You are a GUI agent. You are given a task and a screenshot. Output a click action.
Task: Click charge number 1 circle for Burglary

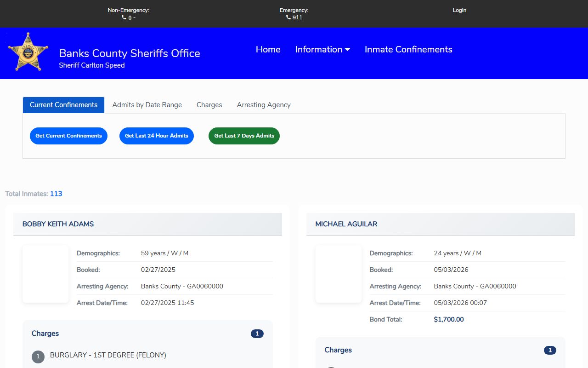point(38,356)
